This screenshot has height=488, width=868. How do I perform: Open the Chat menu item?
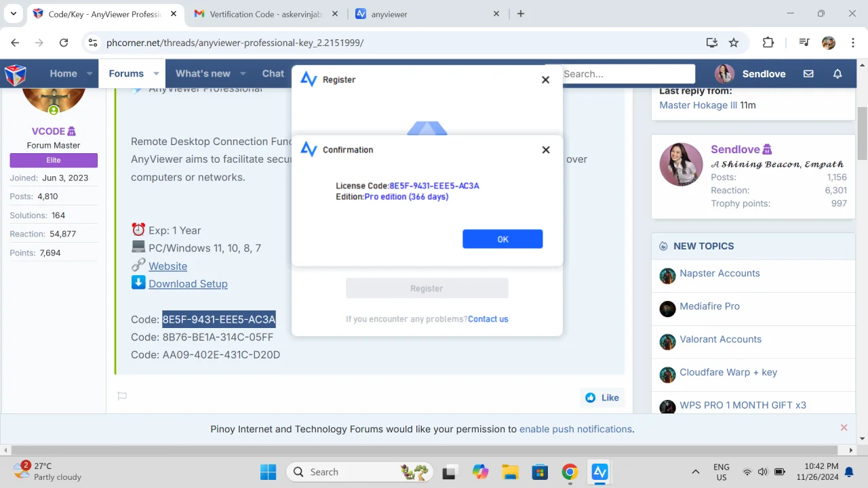273,73
